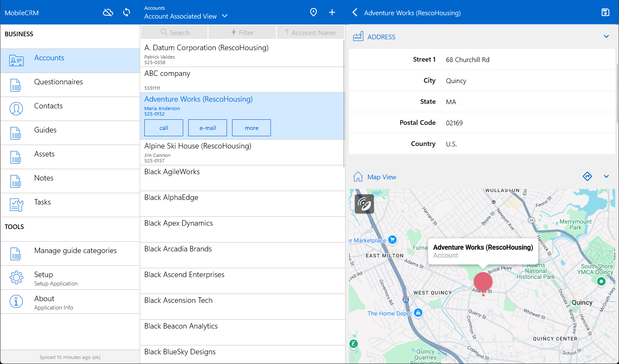
Task: Click the satellite GPS button on map
Action: (x=364, y=204)
